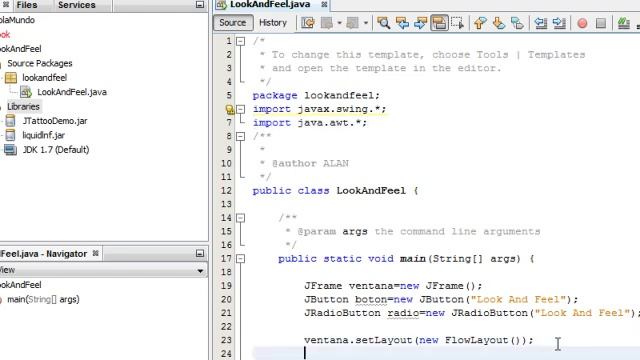Place cursor on 'public class LookAndFeel' line
Viewport: 640px width, 360px height.
(335, 191)
